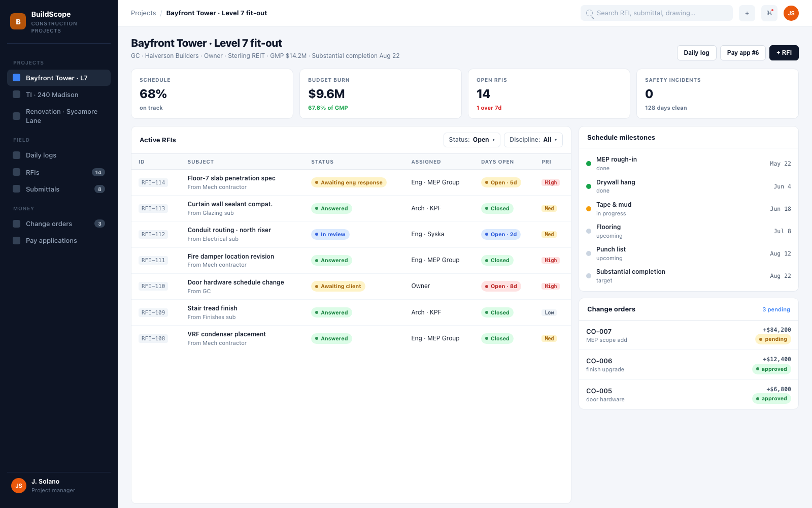Open the CO-005 door hardware entry
Viewport: 812px width, 508px height.
[689, 395]
